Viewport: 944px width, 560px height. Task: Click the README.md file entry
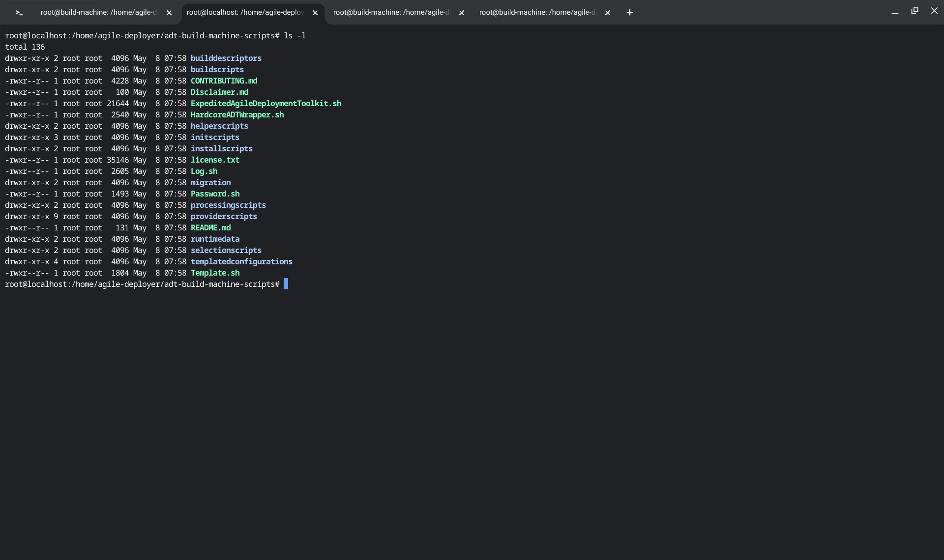pos(210,228)
